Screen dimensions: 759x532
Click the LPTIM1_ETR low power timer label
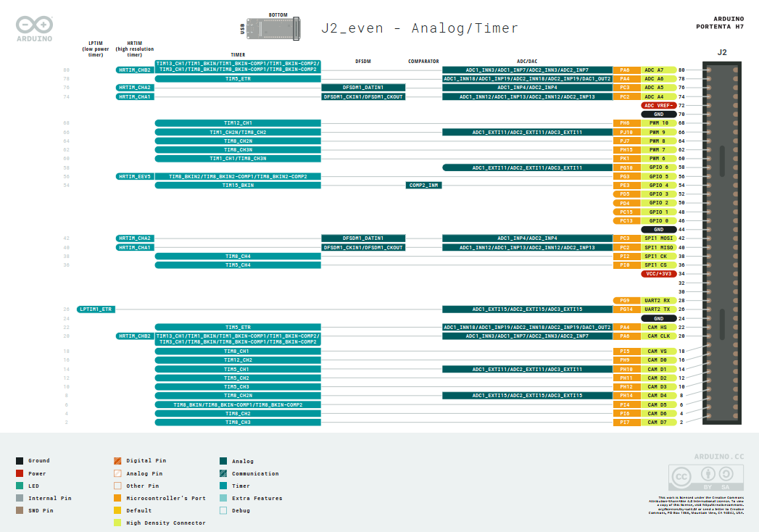click(x=96, y=309)
